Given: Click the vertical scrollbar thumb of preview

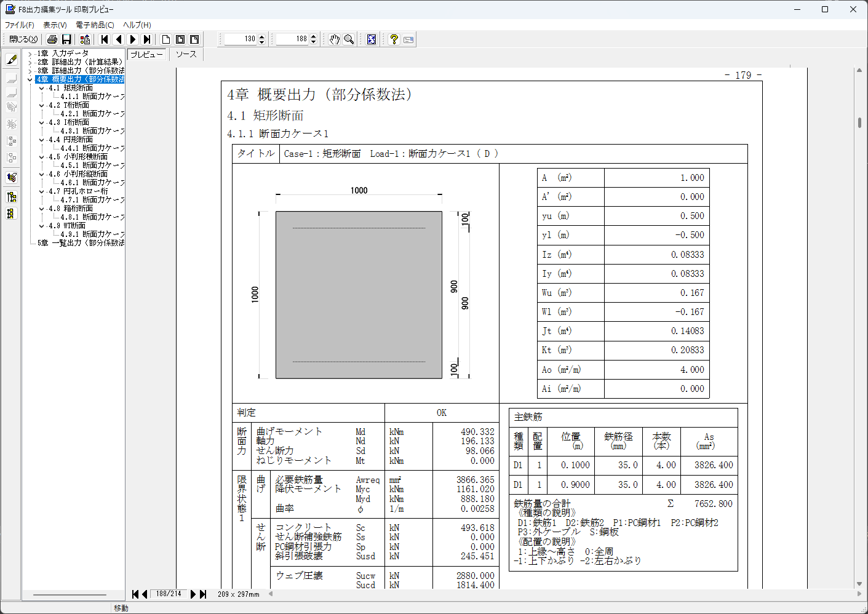Looking at the screenshot, I should 859,122.
